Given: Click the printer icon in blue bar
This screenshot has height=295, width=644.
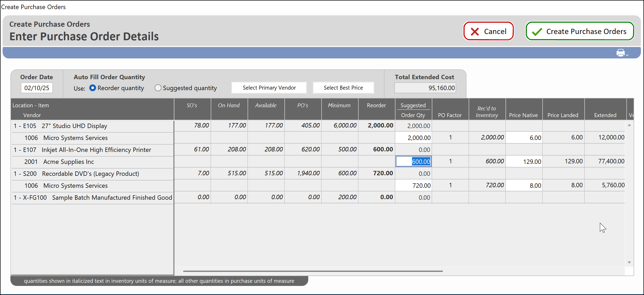Looking at the screenshot, I should tap(620, 53).
